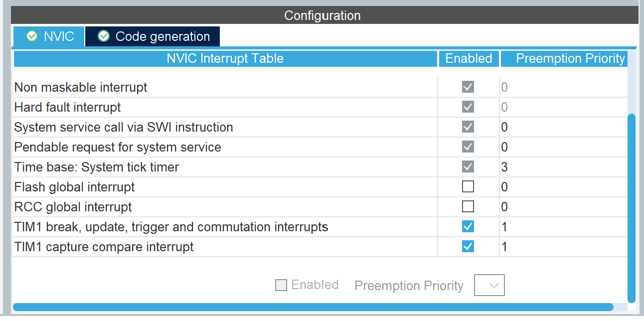Click the green check icon on NVIC tab
This screenshot has height=321, width=644.
[31, 36]
